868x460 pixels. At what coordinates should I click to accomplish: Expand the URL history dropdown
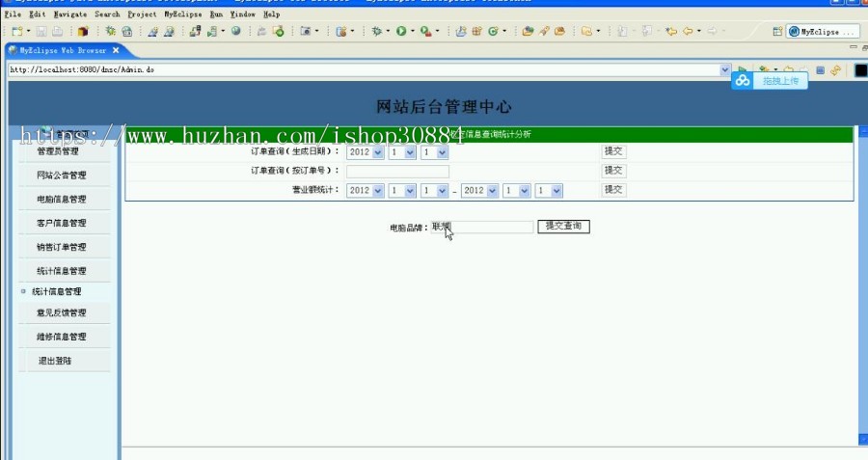(724, 69)
